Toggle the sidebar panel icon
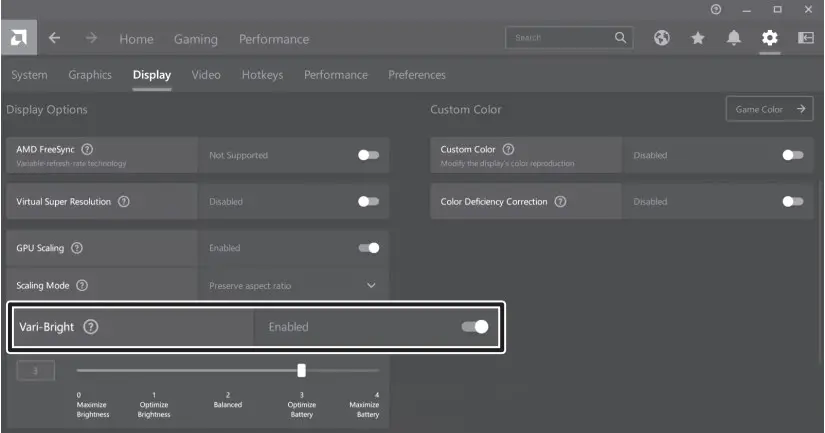 [806, 37]
